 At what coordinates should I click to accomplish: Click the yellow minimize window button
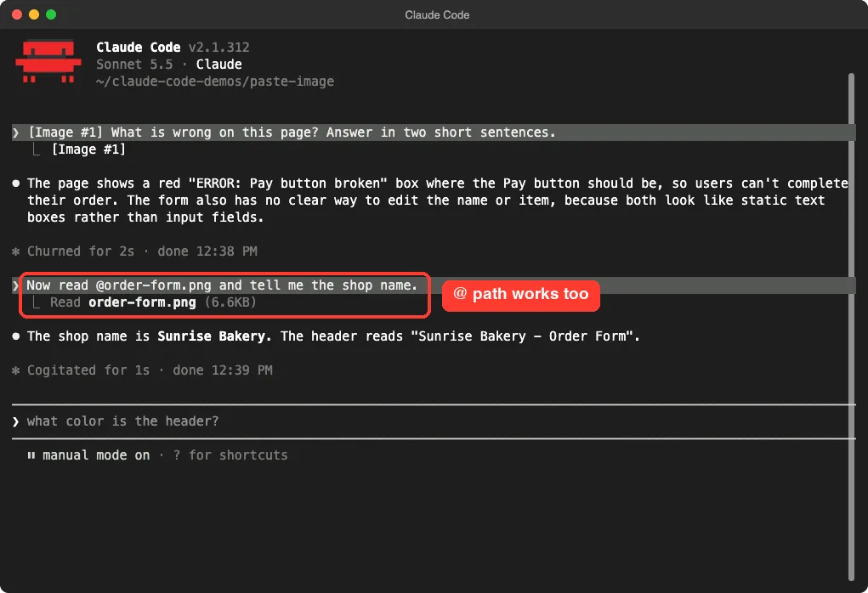[x=34, y=14]
